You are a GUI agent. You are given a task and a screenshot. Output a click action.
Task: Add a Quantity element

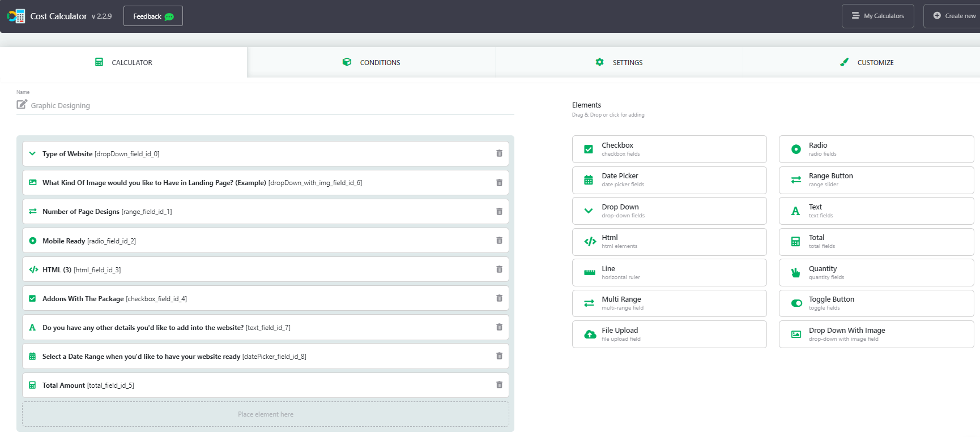pos(876,273)
